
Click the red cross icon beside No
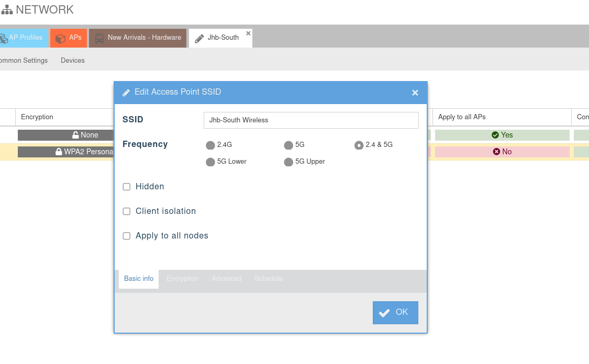[x=496, y=152]
